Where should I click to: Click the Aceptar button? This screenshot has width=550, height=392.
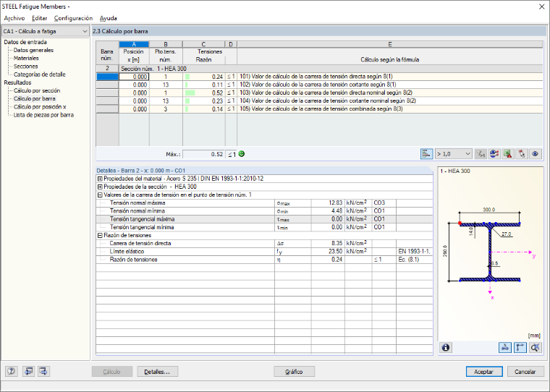tap(484, 372)
